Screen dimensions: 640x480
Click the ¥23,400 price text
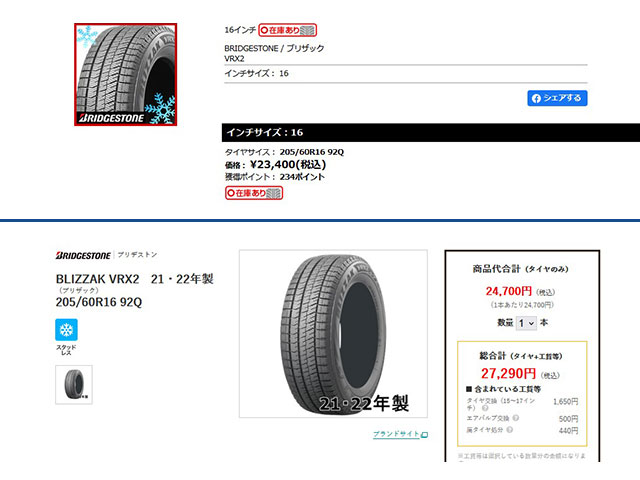pos(288,164)
